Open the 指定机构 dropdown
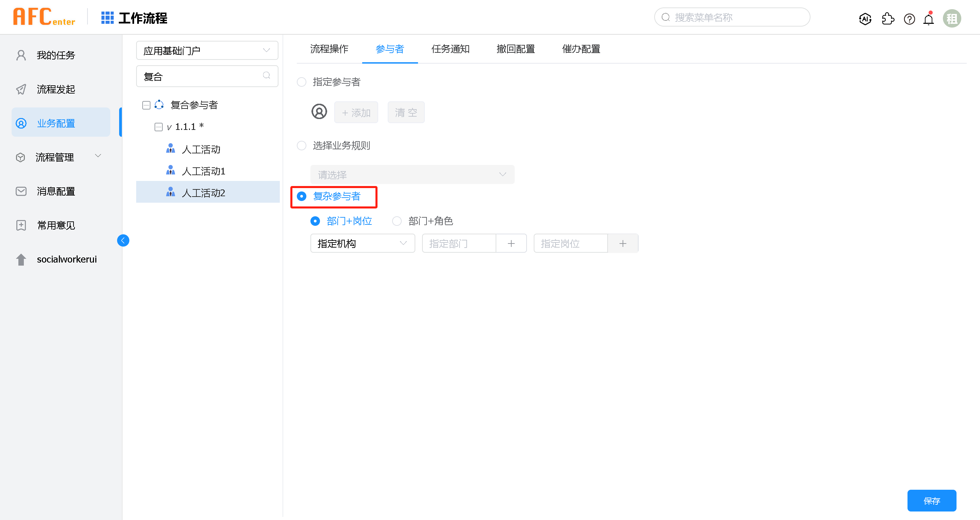Screen dimensions: 980x520 362,243
